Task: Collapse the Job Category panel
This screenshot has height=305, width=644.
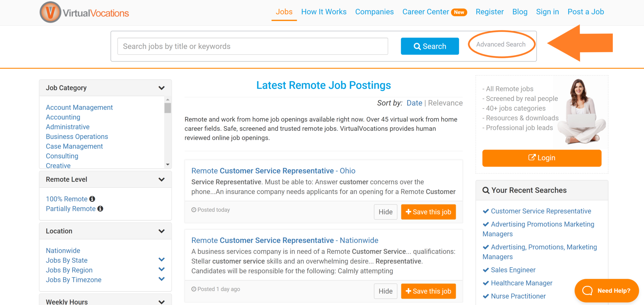Action: click(x=162, y=88)
